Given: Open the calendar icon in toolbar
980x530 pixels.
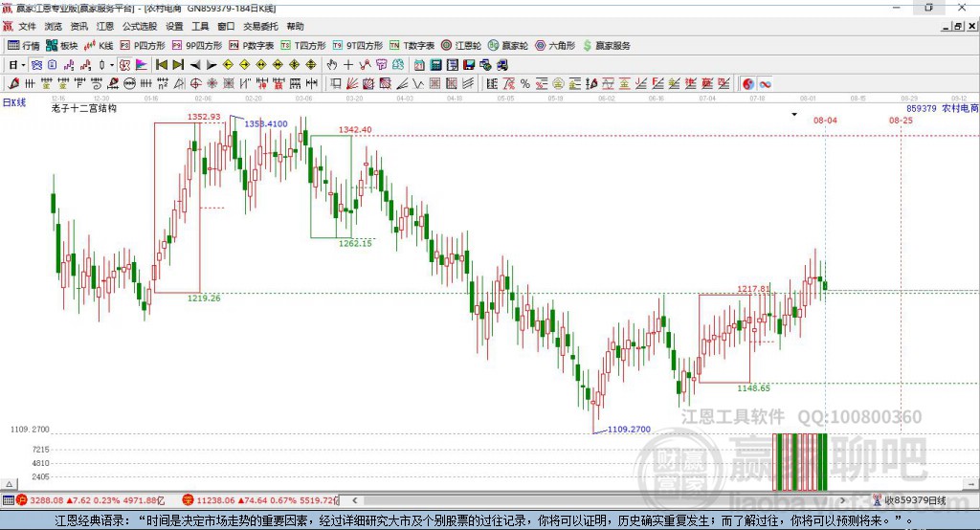Looking at the screenshot, I should [419, 65].
